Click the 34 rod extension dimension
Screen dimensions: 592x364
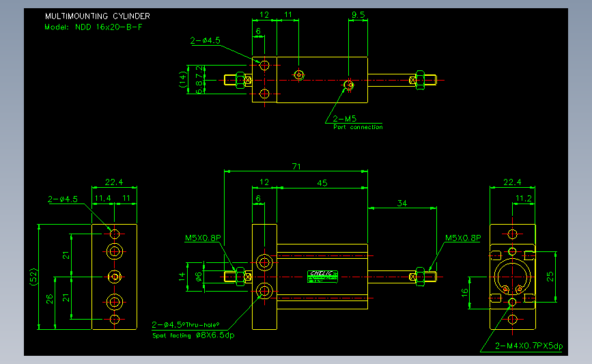(402, 204)
